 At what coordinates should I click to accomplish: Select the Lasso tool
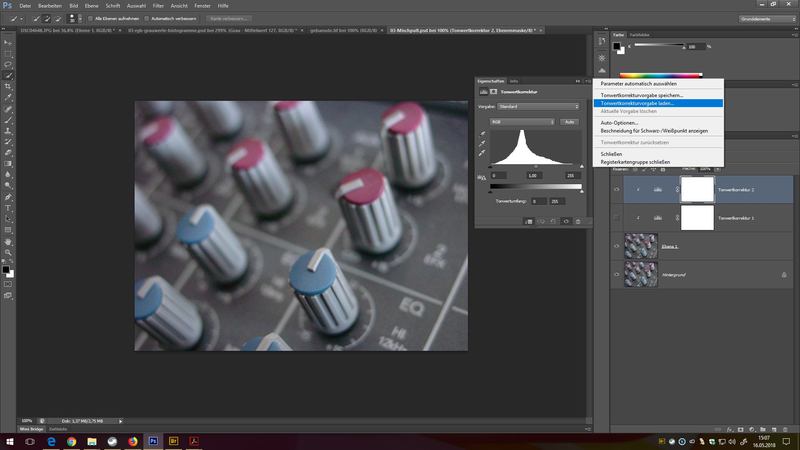pyautogui.click(x=9, y=64)
